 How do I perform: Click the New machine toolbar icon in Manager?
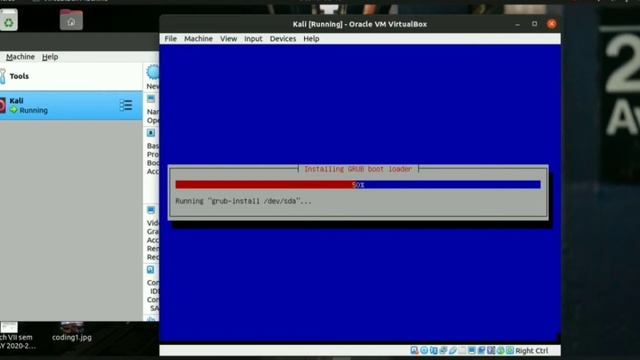pyautogui.click(x=153, y=72)
